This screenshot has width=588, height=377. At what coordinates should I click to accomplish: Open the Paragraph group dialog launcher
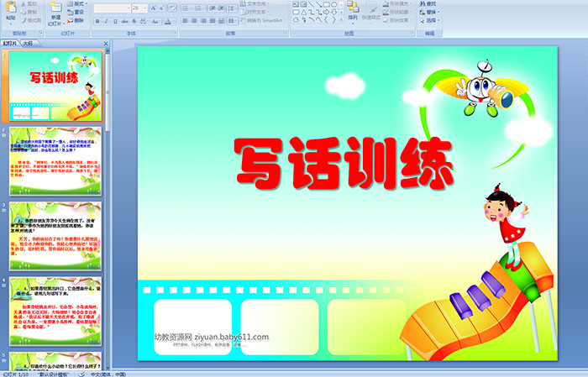pyautogui.click(x=286, y=33)
